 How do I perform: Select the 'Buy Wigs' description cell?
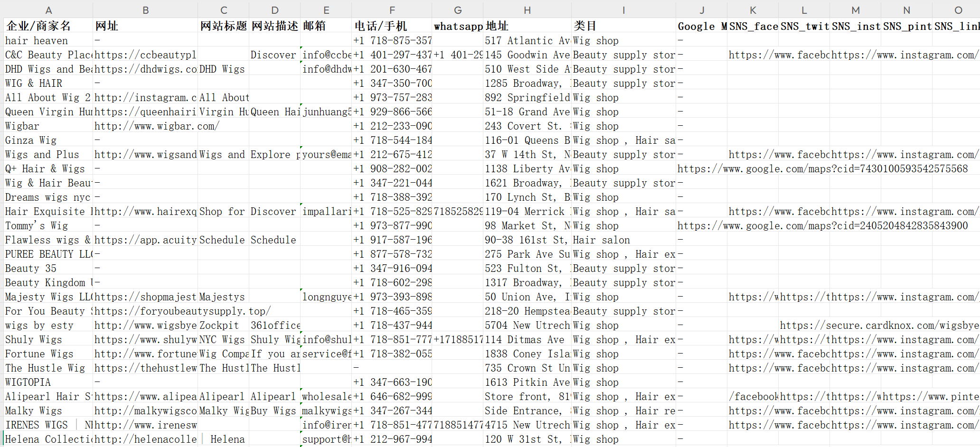[x=275, y=410]
